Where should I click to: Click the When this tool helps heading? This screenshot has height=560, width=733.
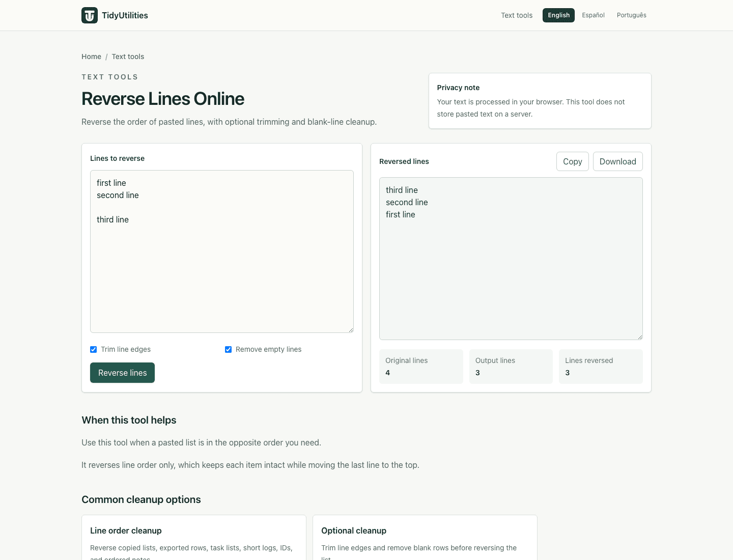(129, 420)
